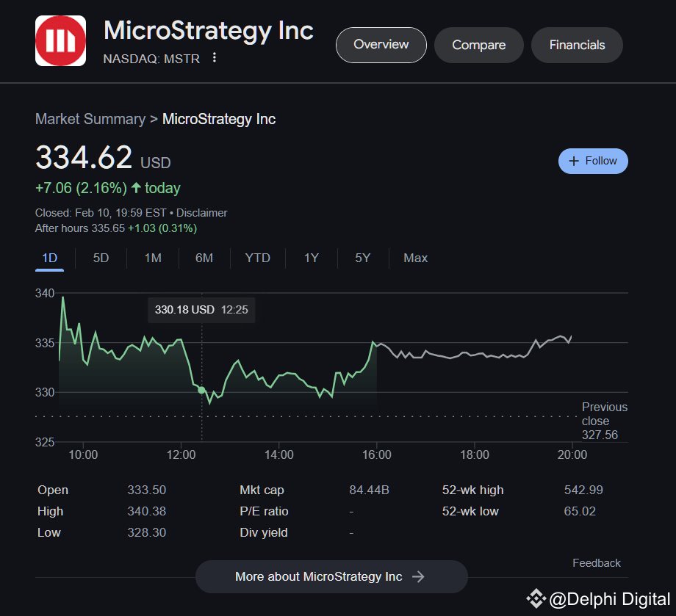Open the Financials tab
676x616 pixels.
tap(577, 46)
